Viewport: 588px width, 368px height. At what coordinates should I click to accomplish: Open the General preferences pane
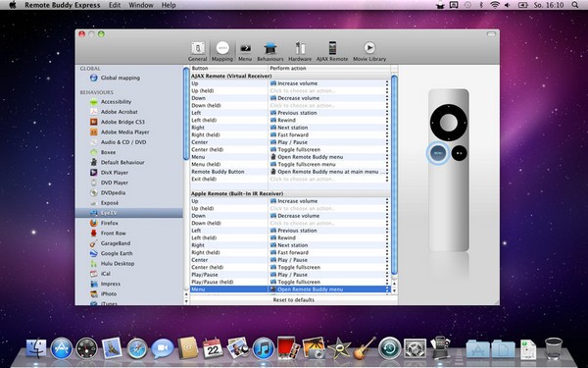198,51
